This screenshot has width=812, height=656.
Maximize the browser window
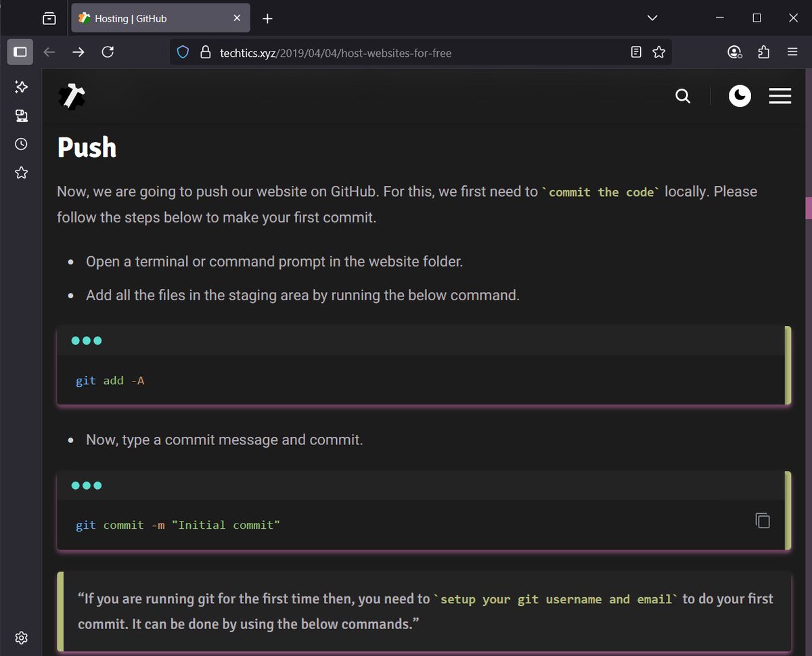point(757,18)
